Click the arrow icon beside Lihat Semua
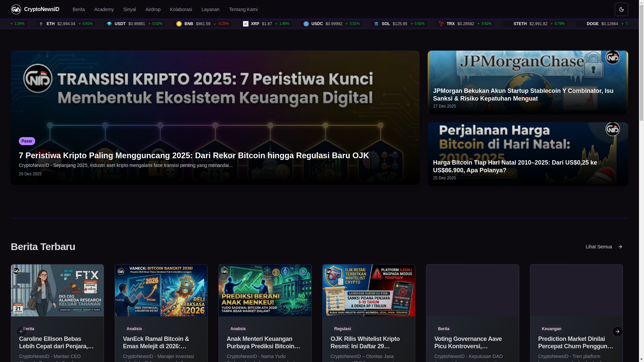 click(x=620, y=247)
